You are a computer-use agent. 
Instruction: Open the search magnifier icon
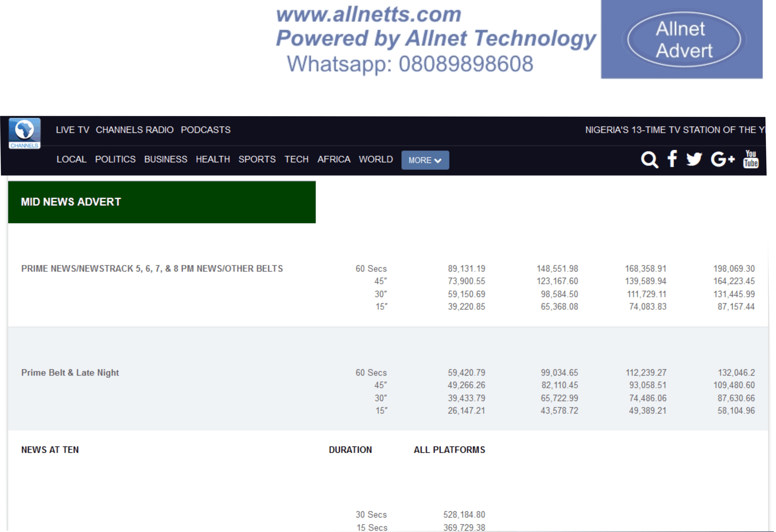649,160
